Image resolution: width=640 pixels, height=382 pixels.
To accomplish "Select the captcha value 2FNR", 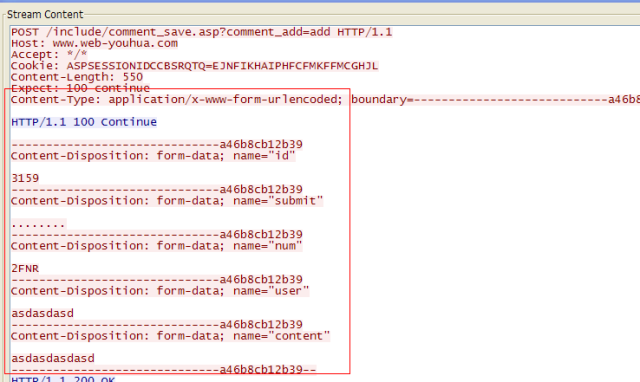I will (25, 269).
